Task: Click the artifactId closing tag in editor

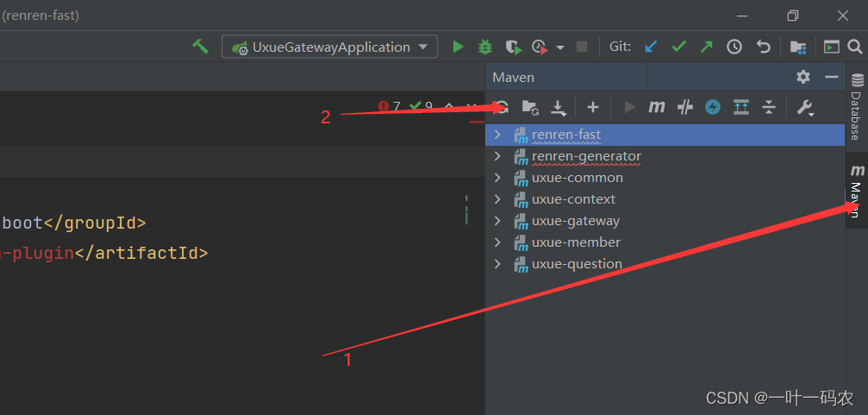Action: coord(141,253)
